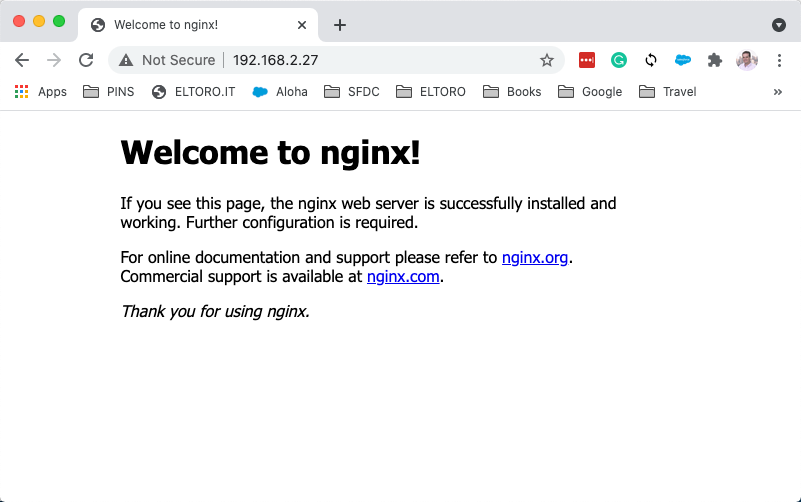801x502 pixels.
Task: Click the green maximize window button
Action: tap(59, 21)
